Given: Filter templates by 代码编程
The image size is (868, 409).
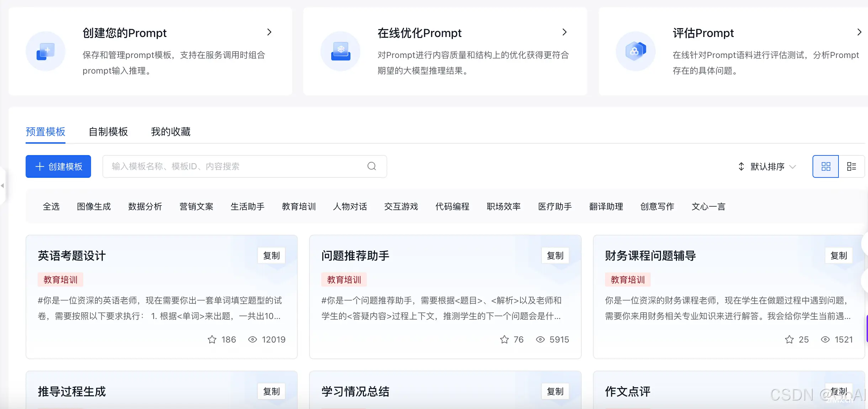Looking at the screenshot, I should [452, 207].
